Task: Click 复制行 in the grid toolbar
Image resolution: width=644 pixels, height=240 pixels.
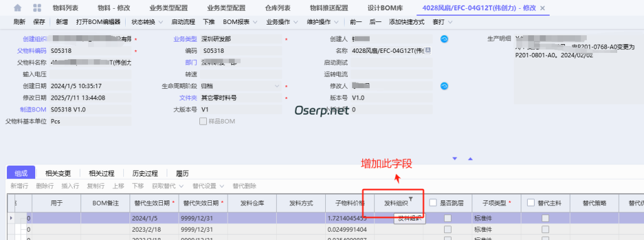Action: click(96, 186)
